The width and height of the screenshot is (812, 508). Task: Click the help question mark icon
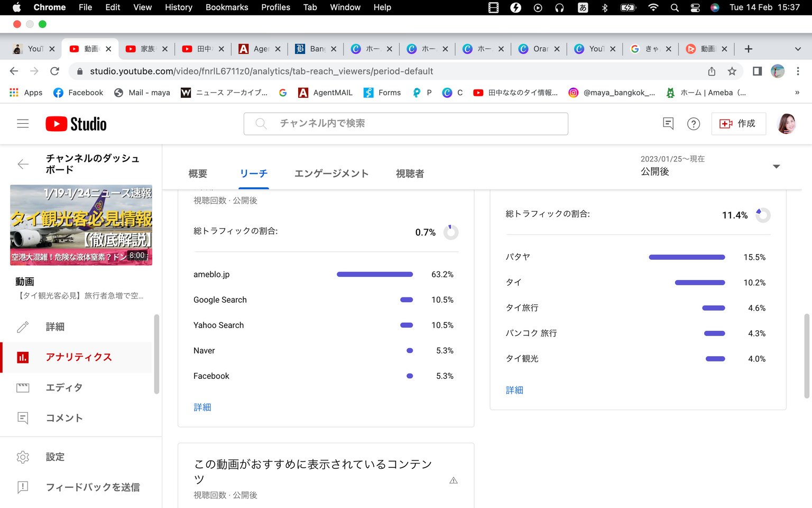[693, 124]
